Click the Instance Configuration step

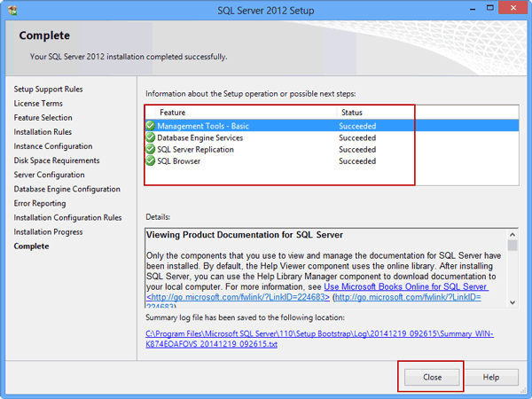(x=53, y=146)
